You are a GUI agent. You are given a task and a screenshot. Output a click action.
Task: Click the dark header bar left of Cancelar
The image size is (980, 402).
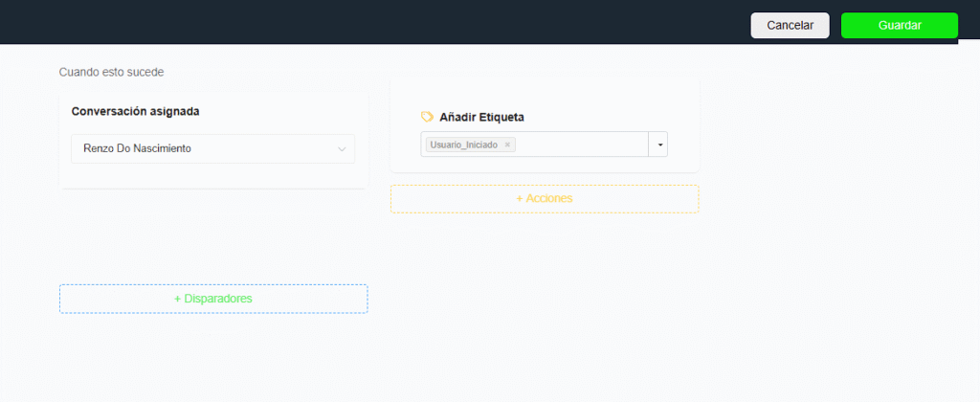tap(383, 21)
